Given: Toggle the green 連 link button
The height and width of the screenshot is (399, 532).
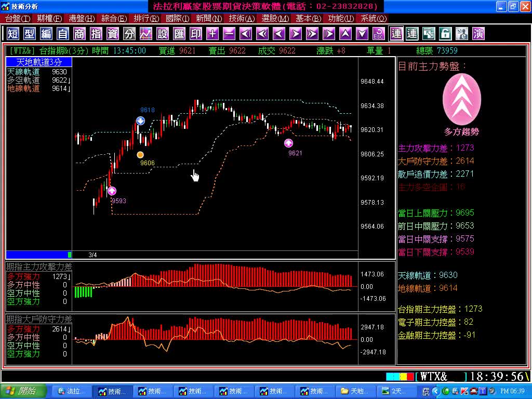Looking at the screenshot, I should point(412,34).
